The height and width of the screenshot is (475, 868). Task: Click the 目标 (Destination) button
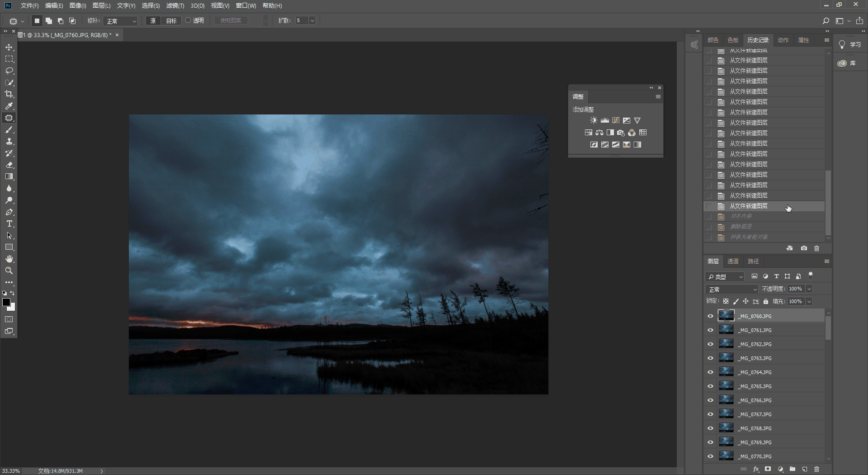coord(171,21)
